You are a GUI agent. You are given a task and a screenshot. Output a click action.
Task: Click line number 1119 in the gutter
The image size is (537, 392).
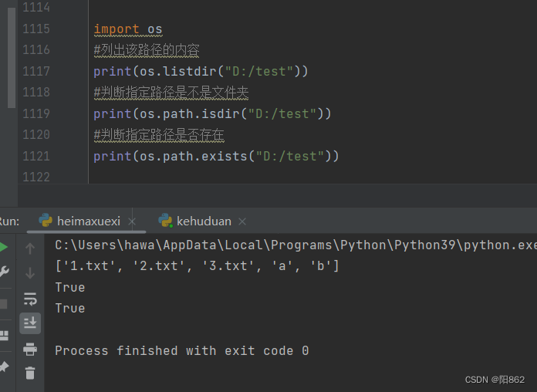point(36,113)
